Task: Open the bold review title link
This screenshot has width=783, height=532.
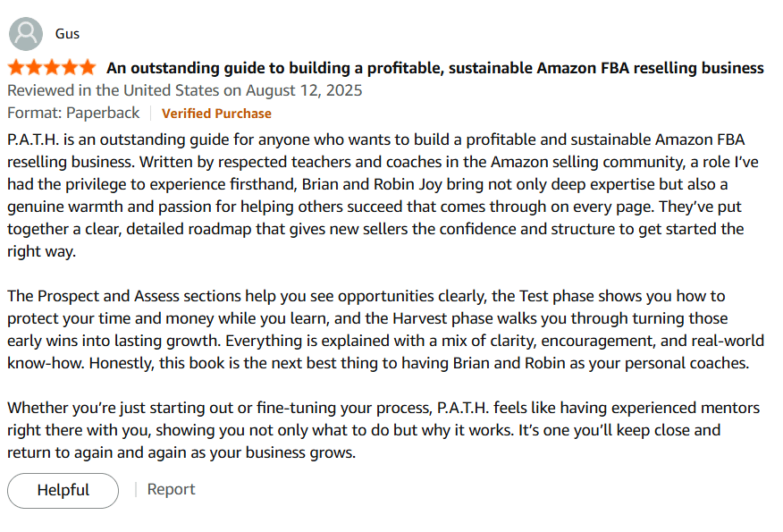Action: (434, 68)
